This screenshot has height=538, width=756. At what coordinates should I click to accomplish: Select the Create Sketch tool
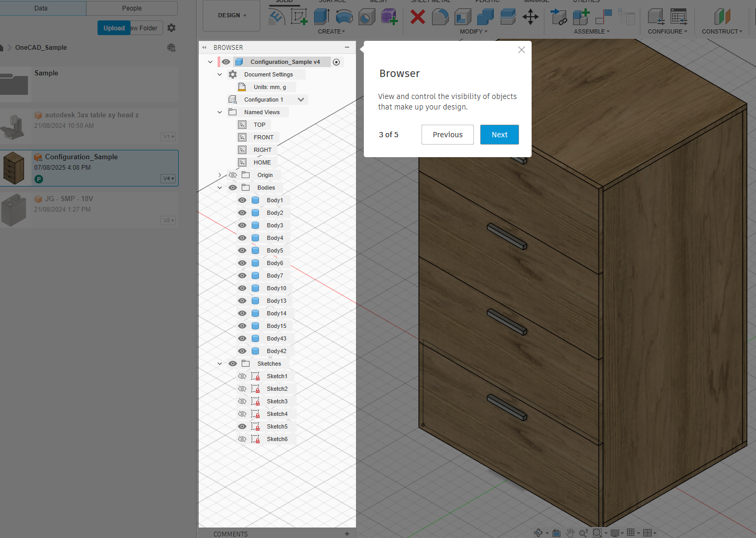[299, 17]
